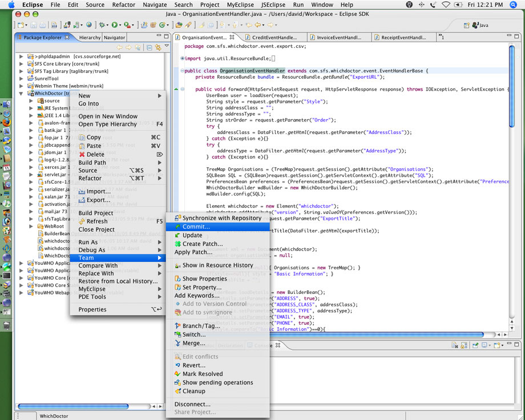This screenshot has height=420, width=525.
Task: Open the Java perspective button
Action: pos(480,25)
